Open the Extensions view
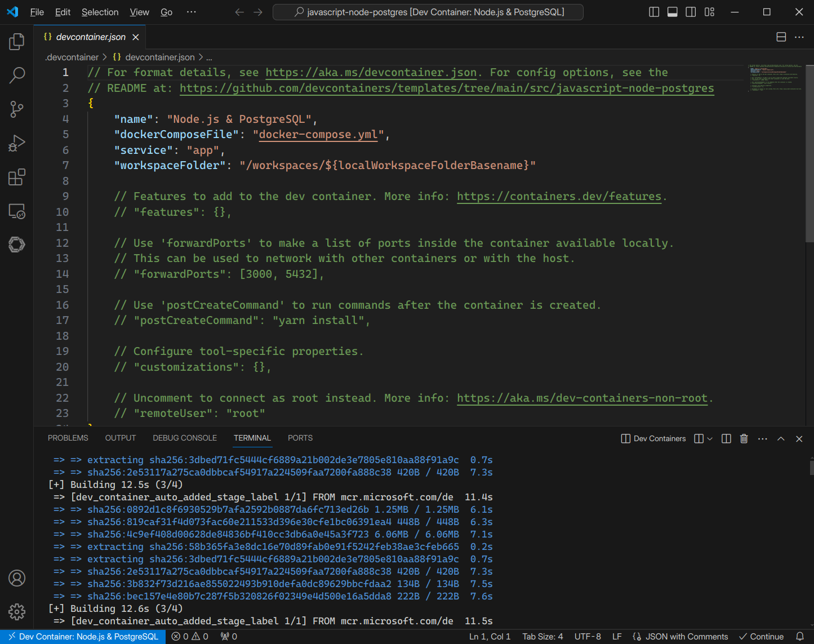This screenshot has height=644, width=814. click(17, 177)
